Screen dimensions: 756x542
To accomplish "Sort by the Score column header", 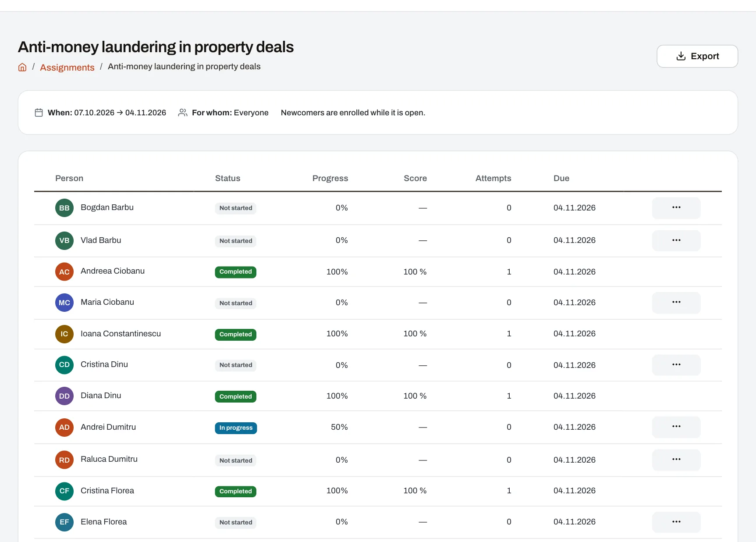I will 415,178.
